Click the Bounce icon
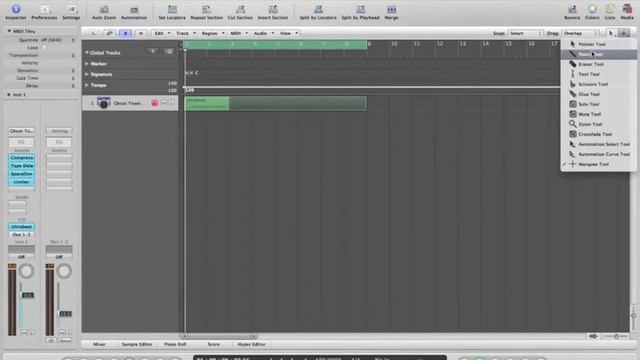 [572, 12]
